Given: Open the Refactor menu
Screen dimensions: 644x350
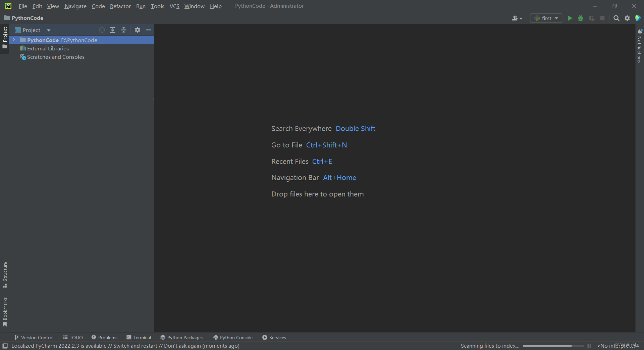Looking at the screenshot, I should pyautogui.click(x=120, y=6).
